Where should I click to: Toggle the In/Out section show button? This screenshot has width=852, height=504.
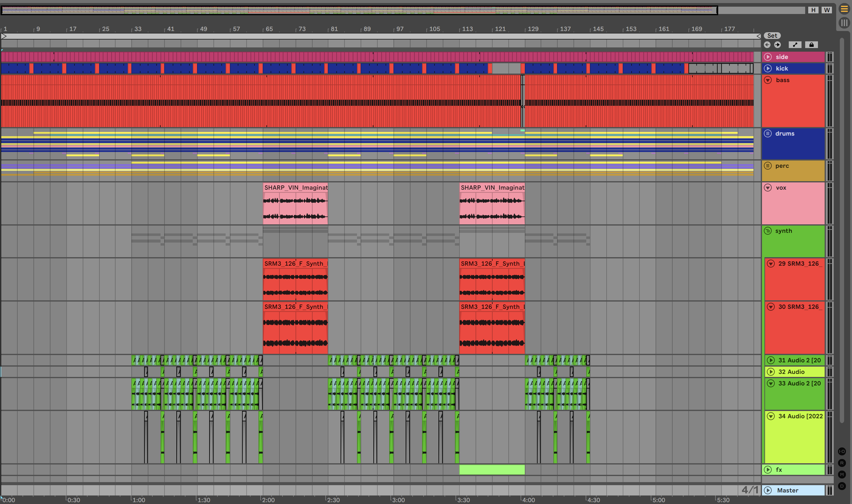(x=842, y=451)
